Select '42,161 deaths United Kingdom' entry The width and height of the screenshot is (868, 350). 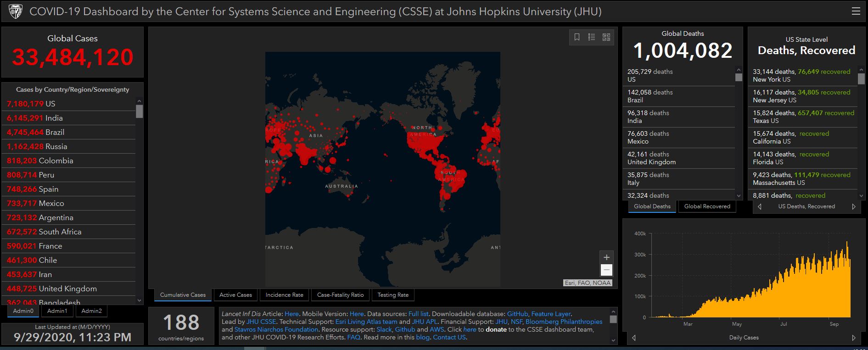pos(680,158)
